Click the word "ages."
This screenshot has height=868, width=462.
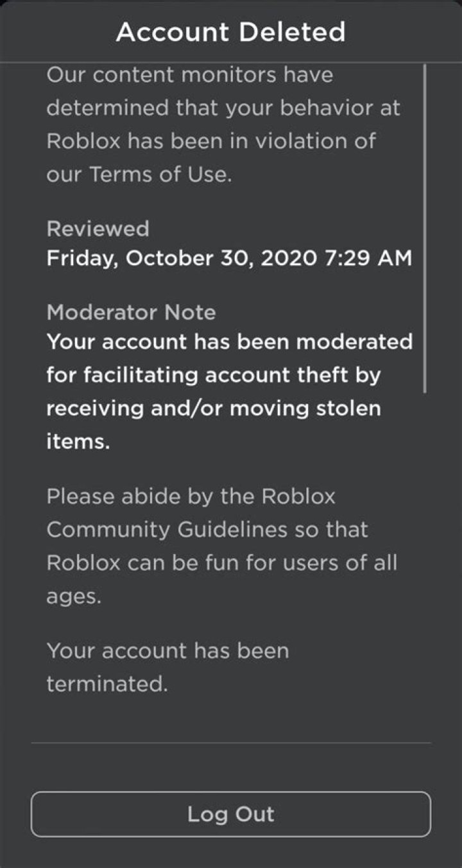pos(74,596)
